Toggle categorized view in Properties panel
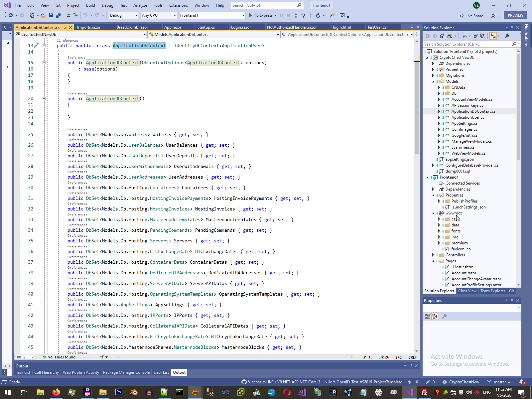 [427, 316]
